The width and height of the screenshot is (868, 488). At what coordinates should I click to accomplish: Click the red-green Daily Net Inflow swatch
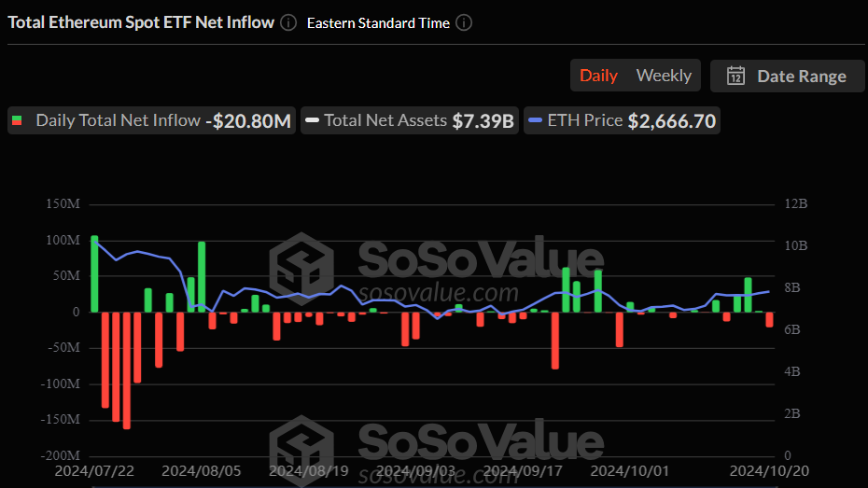[17, 120]
